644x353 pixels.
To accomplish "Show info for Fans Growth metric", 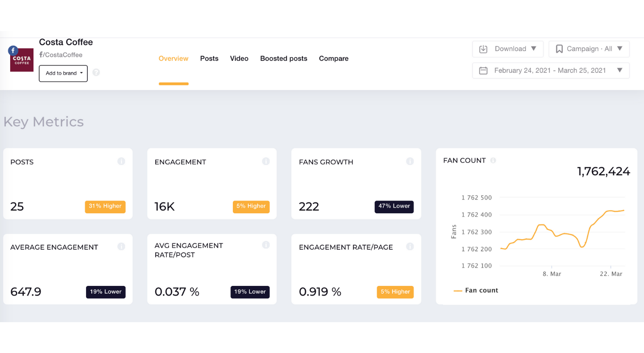I will [410, 161].
